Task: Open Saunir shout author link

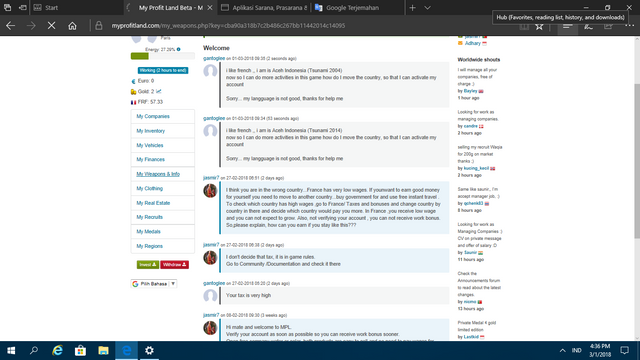Action: point(470,253)
